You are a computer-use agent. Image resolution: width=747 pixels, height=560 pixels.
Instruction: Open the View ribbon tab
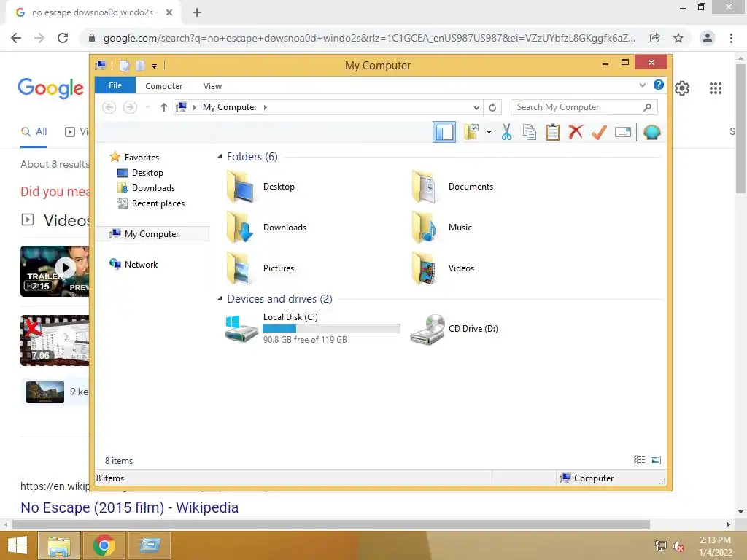(x=212, y=86)
